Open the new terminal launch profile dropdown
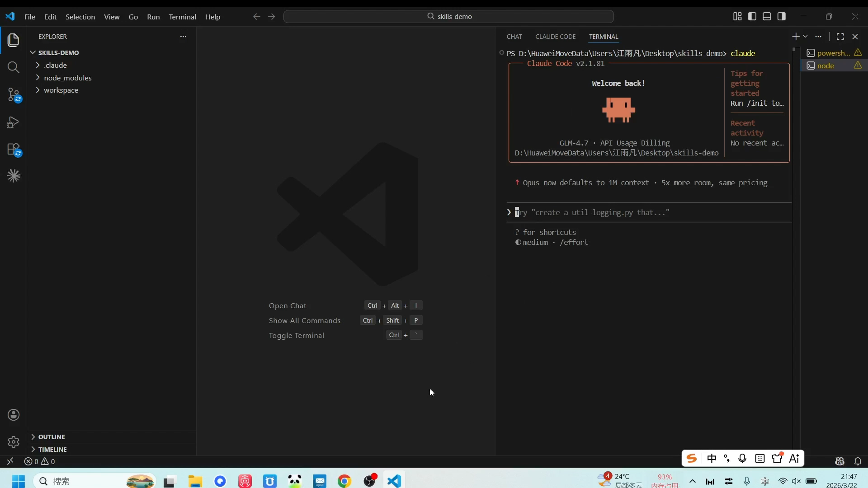 coord(805,37)
